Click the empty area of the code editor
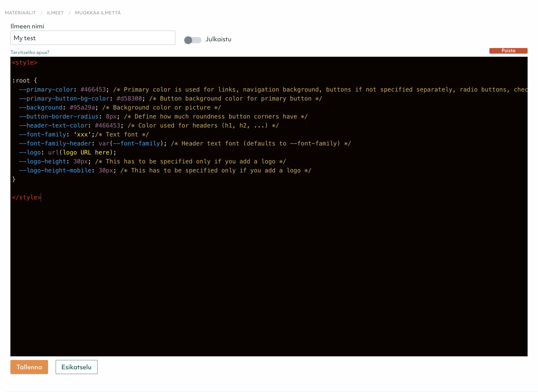This screenshot has width=538, height=392. (269, 278)
